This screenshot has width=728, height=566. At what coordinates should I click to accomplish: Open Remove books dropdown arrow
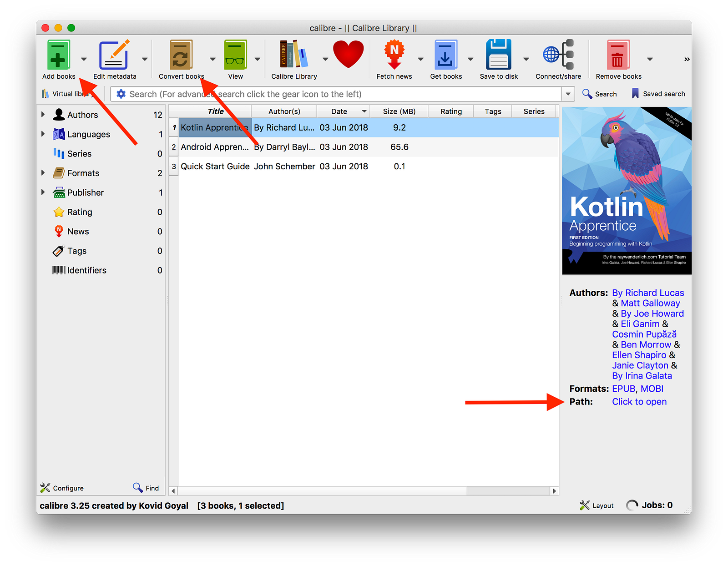tap(650, 59)
